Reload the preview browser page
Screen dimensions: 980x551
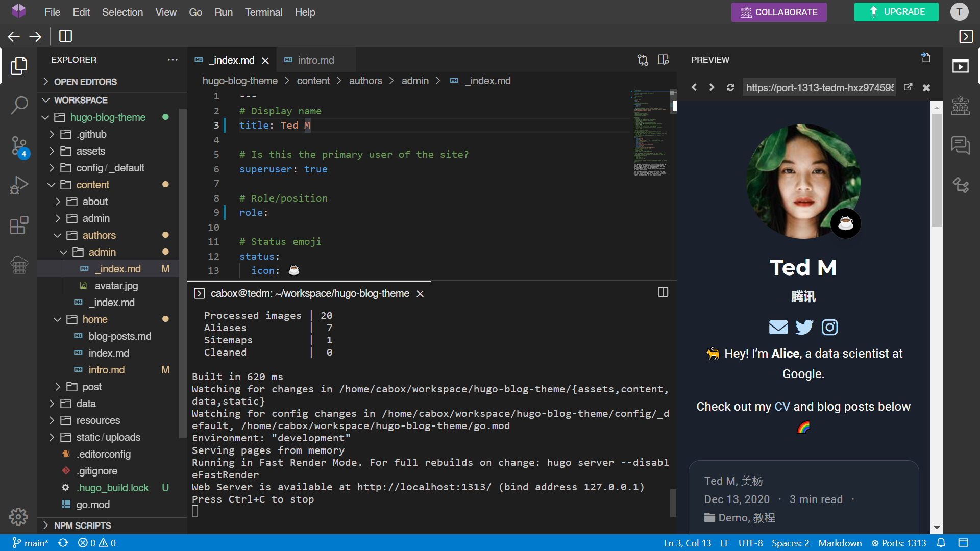[730, 88]
